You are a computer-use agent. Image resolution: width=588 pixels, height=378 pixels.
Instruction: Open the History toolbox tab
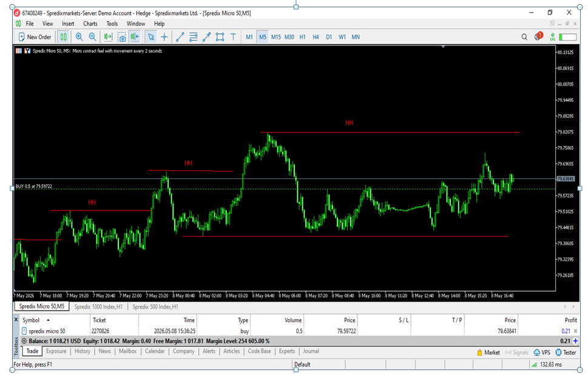[82, 351]
